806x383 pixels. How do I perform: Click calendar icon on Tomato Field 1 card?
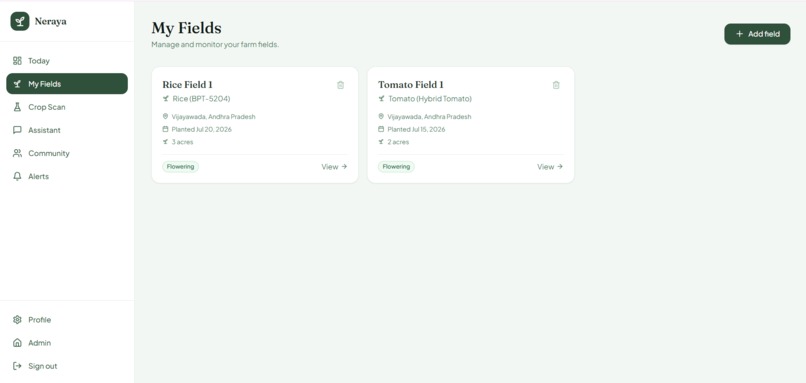381,129
